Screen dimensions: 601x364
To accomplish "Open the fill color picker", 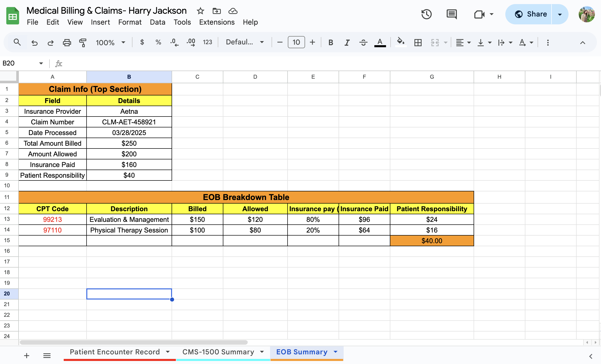I will point(400,42).
